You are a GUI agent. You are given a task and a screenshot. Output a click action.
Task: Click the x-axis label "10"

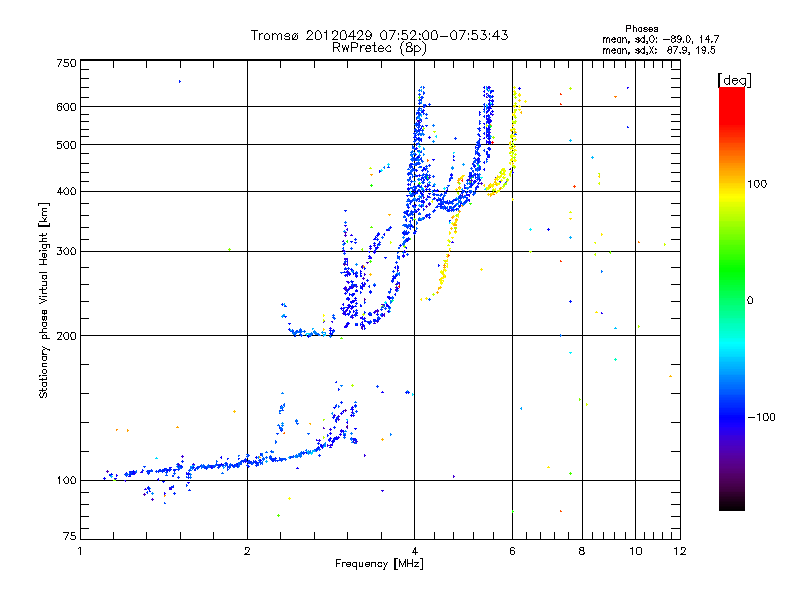click(635, 551)
